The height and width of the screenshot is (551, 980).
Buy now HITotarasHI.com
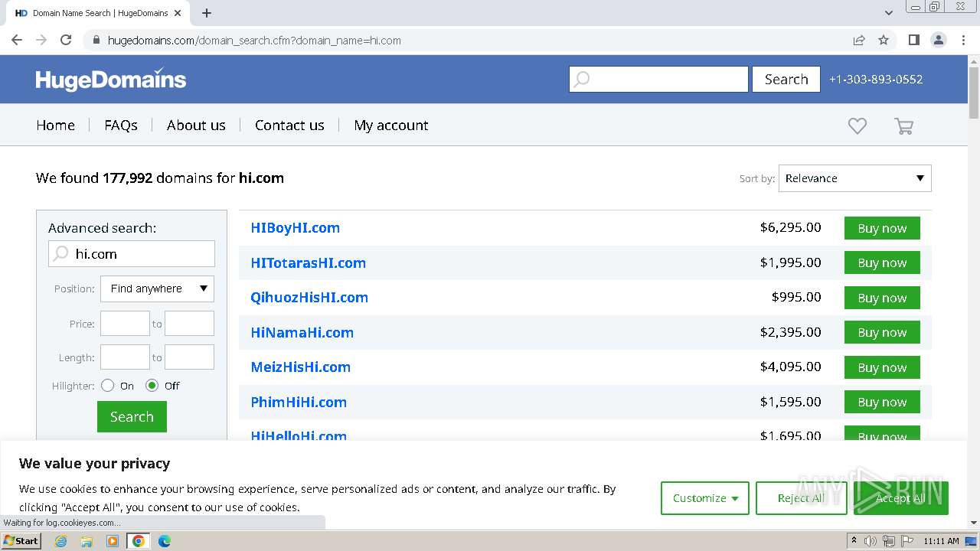[882, 262]
